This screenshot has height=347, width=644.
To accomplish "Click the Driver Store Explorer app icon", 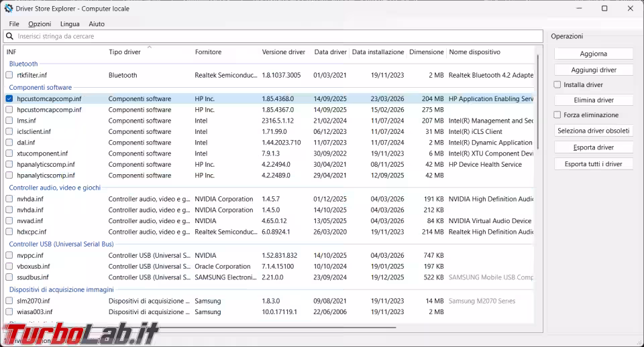I will [9, 9].
